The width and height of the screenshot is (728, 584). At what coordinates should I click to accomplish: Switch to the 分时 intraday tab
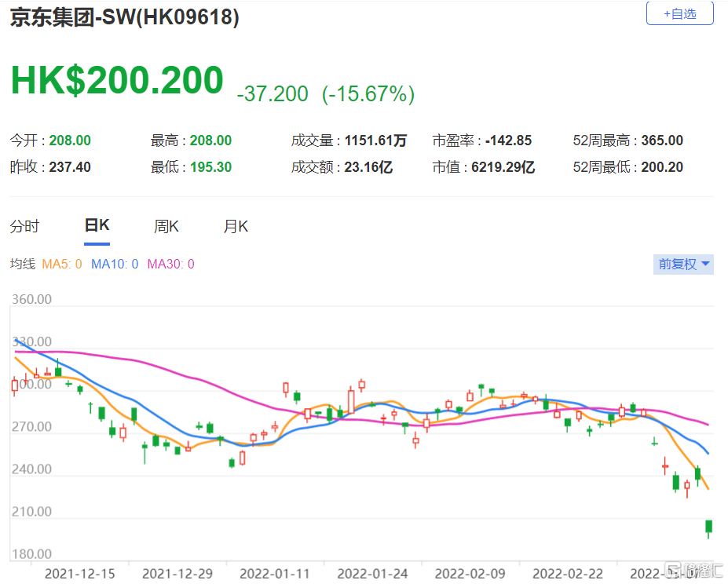pyautogui.click(x=24, y=227)
